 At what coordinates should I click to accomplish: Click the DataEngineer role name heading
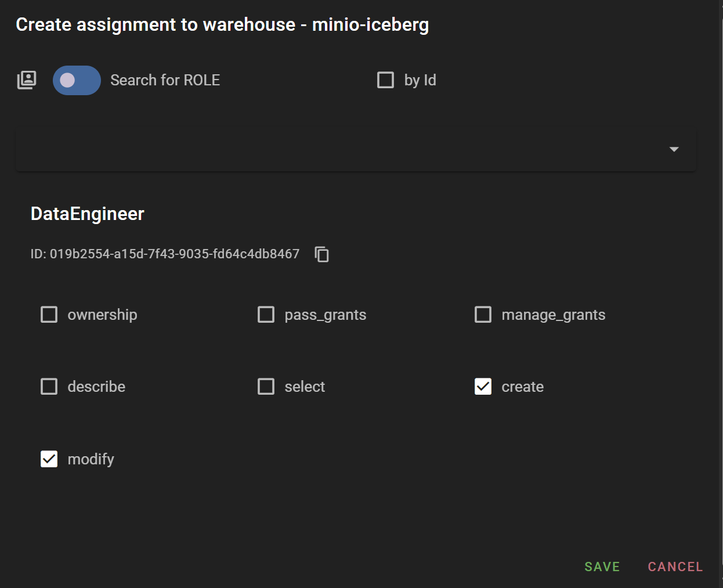click(x=88, y=214)
